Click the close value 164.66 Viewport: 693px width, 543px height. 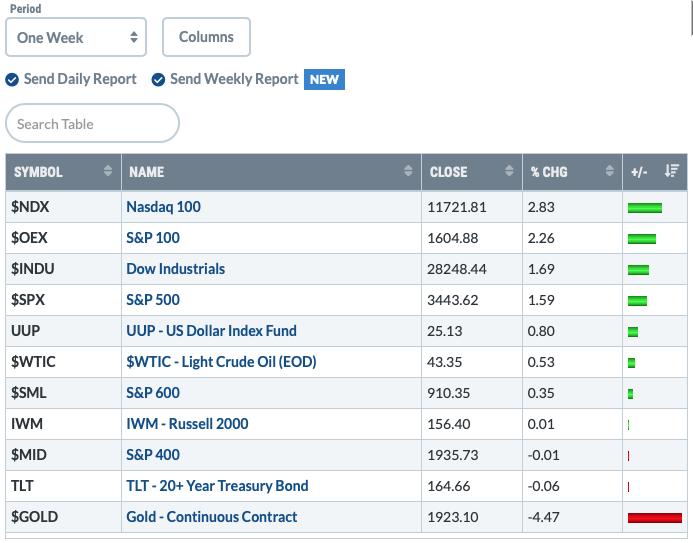pyautogui.click(x=449, y=486)
